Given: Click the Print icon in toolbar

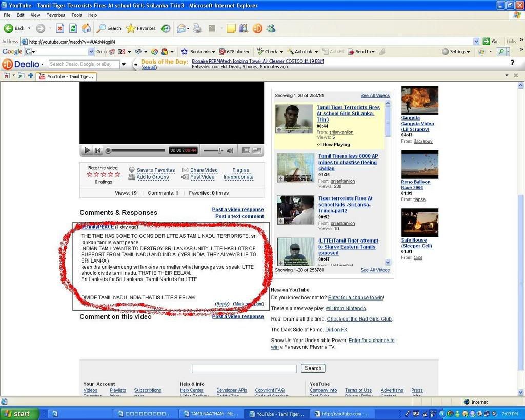Looking at the screenshot, I should [197, 28].
